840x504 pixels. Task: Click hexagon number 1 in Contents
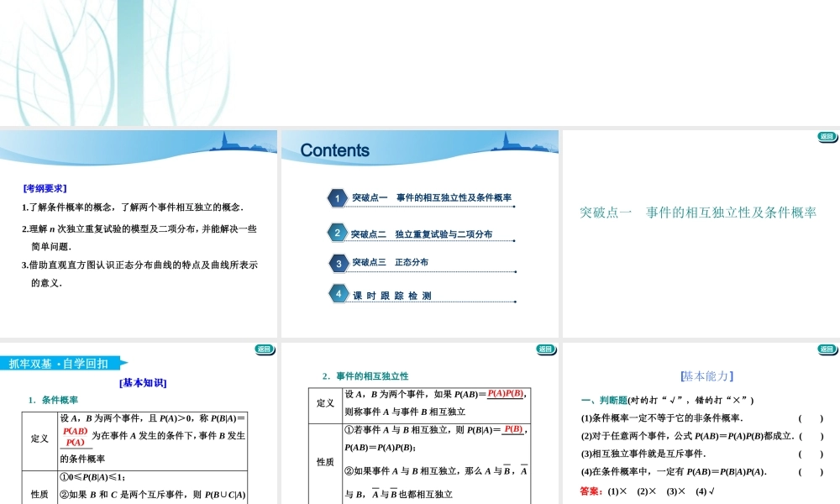click(337, 198)
